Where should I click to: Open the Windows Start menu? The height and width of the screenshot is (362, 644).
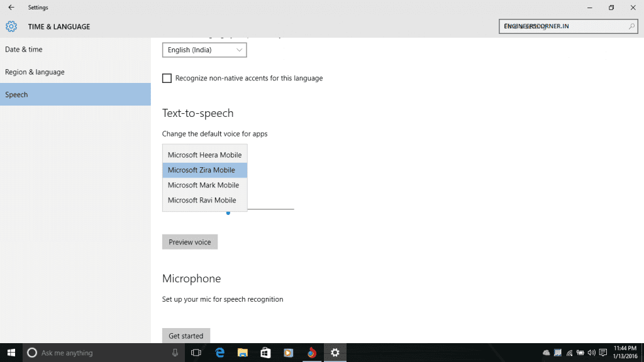[x=11, y=353]
